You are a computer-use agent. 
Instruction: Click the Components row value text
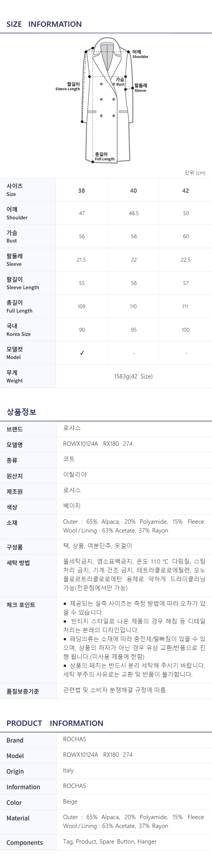click(x=110, y=841)
